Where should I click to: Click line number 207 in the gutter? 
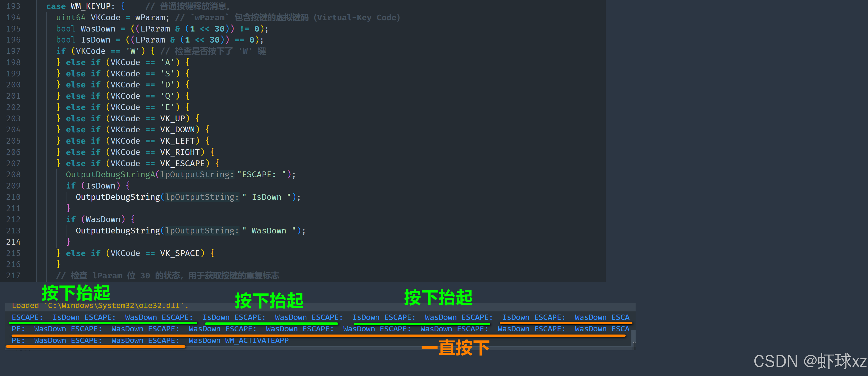point(13,163)
